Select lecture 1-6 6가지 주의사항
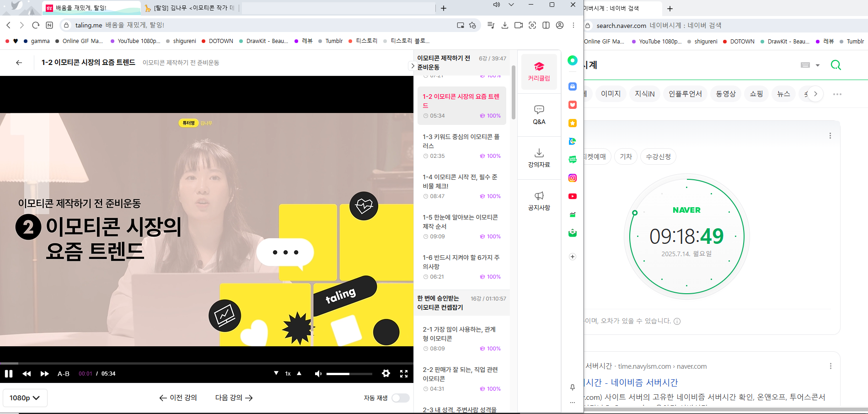This screenshot has height=414, width=868. [462, 267]
